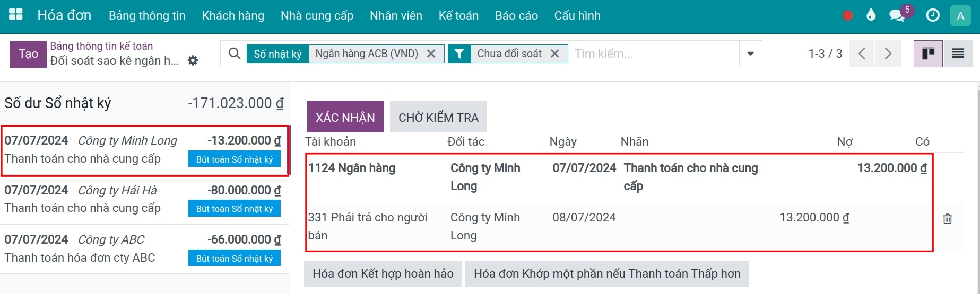Image resolution: width=980 pixels, height=294 pixels.
Task: Click XÁC NHẬN button
Action: coord(345,117)
